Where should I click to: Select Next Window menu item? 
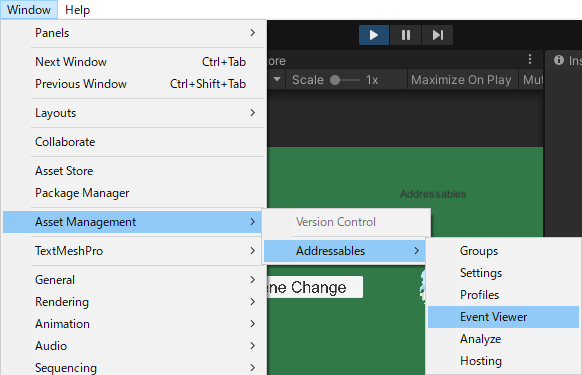click(134, 62)
